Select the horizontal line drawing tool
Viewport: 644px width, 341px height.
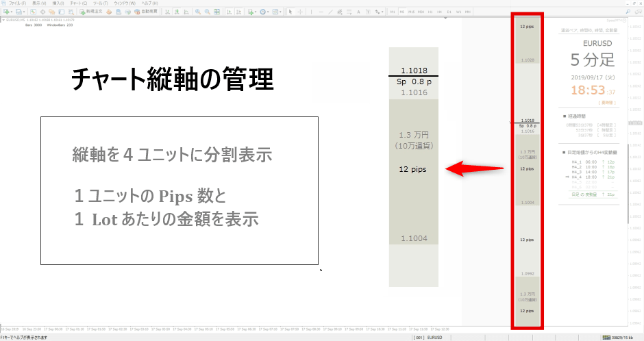321,12
